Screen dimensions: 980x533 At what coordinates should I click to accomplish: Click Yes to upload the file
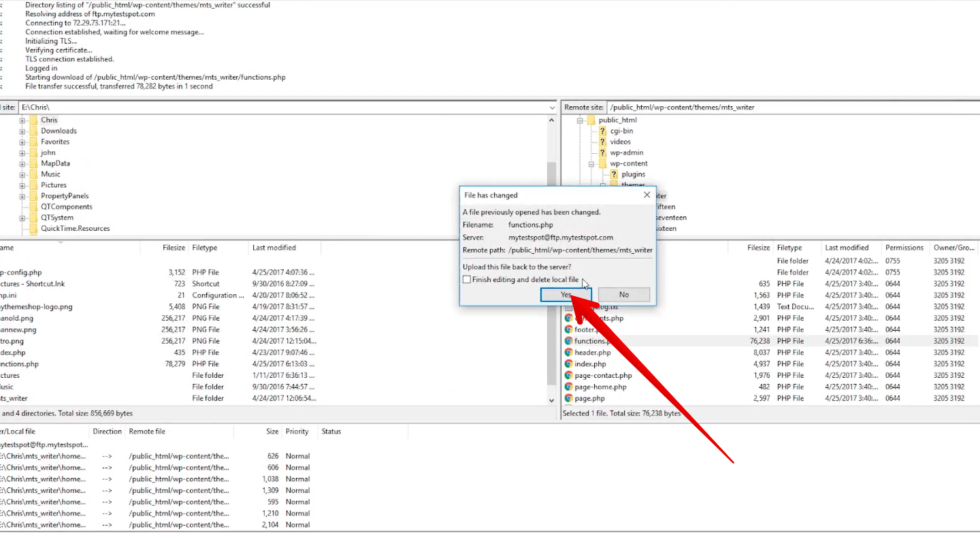coord(566,295)
